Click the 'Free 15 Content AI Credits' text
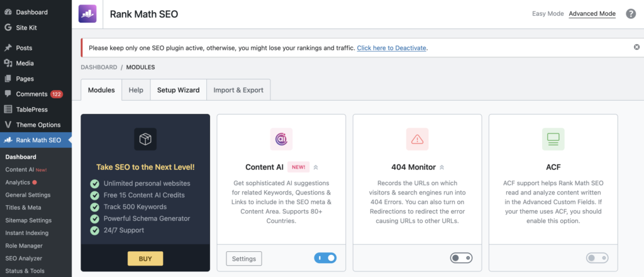The width and height of the screenshot is (644, 277). coord(144,195)
